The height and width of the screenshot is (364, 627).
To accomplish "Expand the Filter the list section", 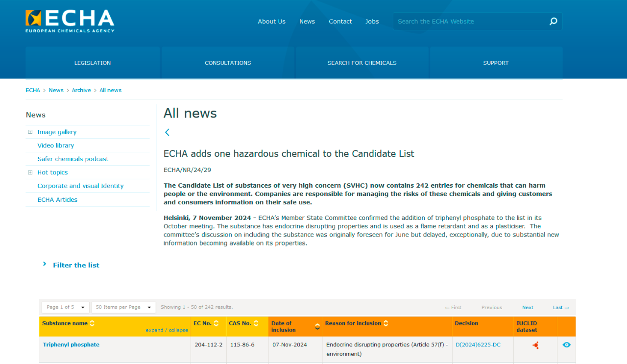I will click(71, 265).
